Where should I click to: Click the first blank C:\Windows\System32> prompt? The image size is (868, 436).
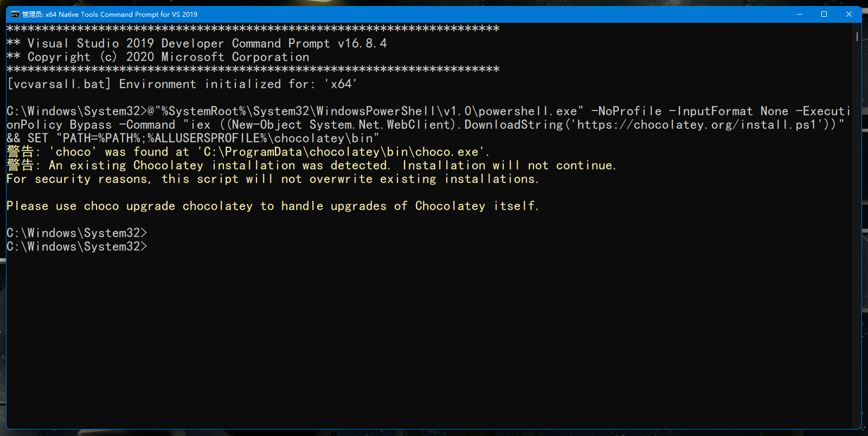point(76,233)
